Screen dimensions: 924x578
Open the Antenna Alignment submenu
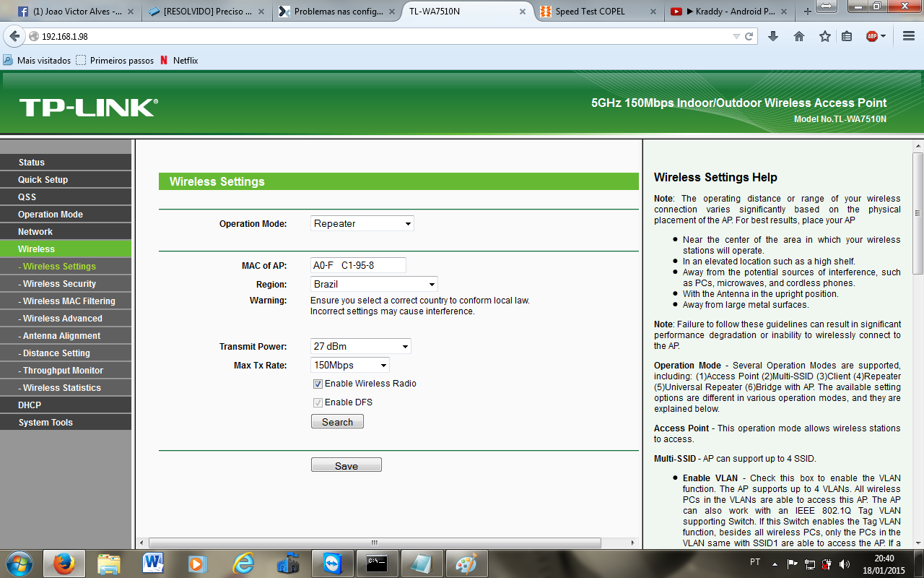click(66, 336)
